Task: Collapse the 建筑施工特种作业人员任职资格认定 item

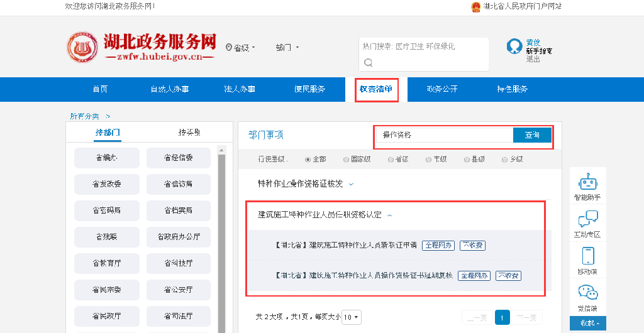Action: point(390,215)
